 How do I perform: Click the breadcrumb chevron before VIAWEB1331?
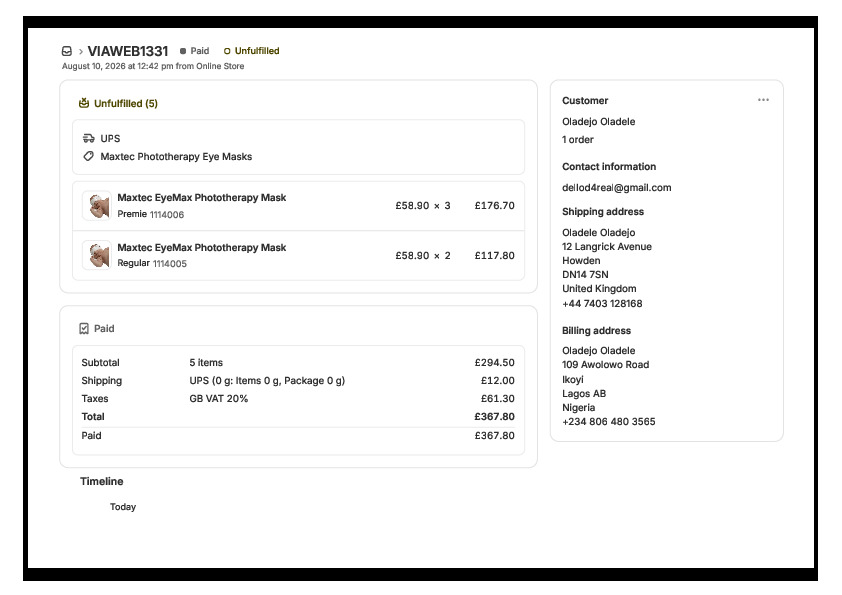coord(81,52)
